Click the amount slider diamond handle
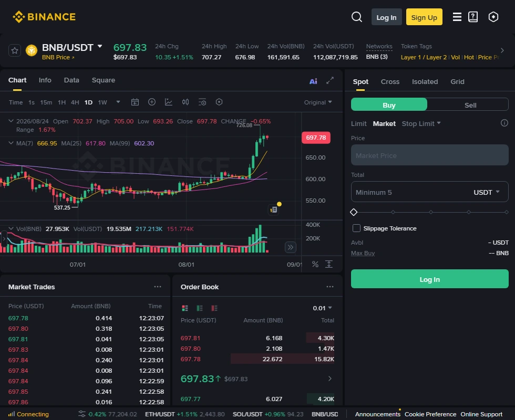 [354, 212]
